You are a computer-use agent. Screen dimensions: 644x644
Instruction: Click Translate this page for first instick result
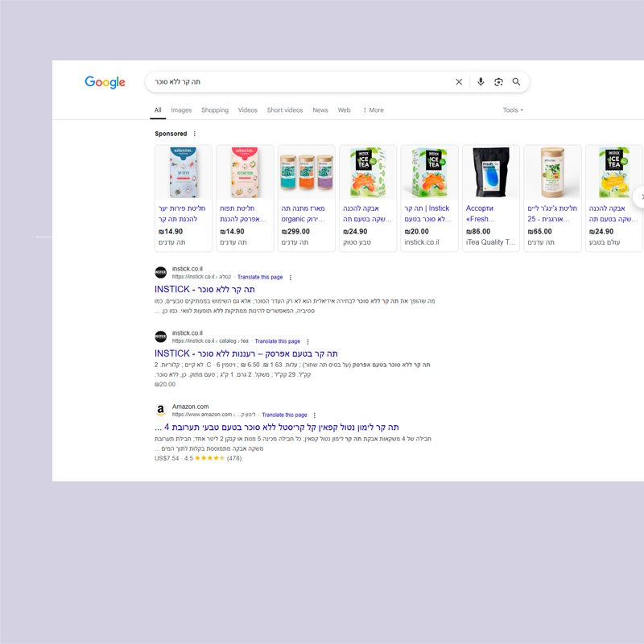(260, 277)
